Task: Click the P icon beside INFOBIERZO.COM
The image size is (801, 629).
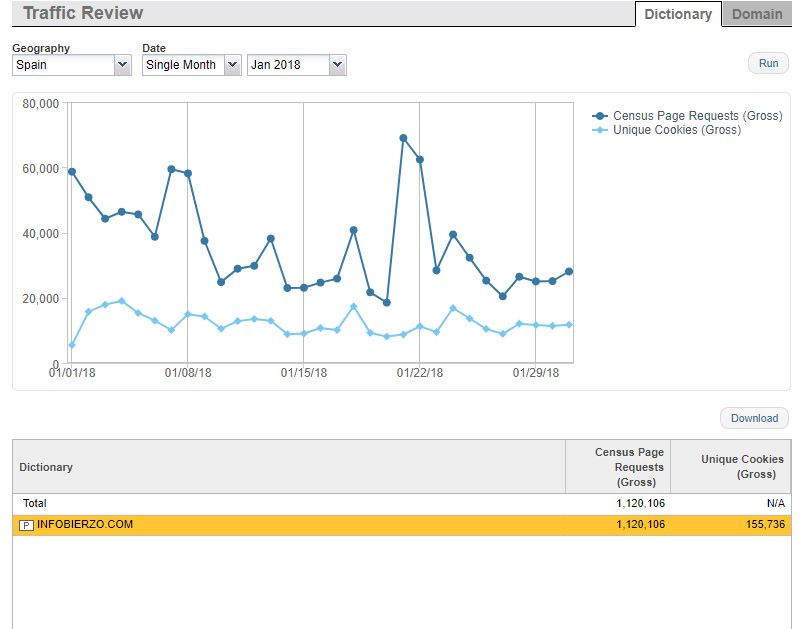Action: tap(27, 525)
